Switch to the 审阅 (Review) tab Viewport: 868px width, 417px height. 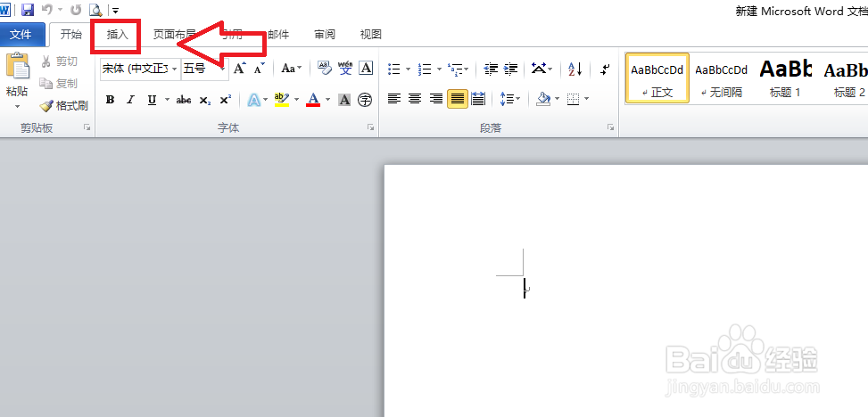[x=325, y=34]
